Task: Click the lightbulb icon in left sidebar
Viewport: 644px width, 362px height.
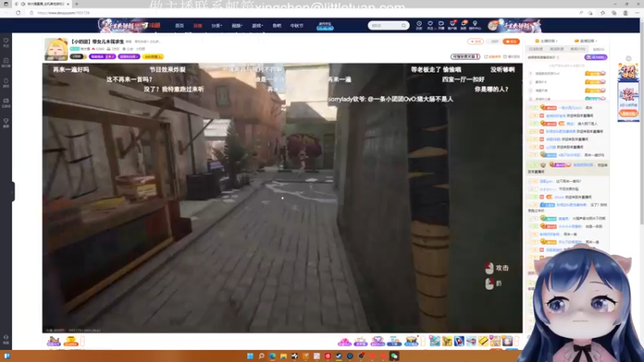Action: 6,123
